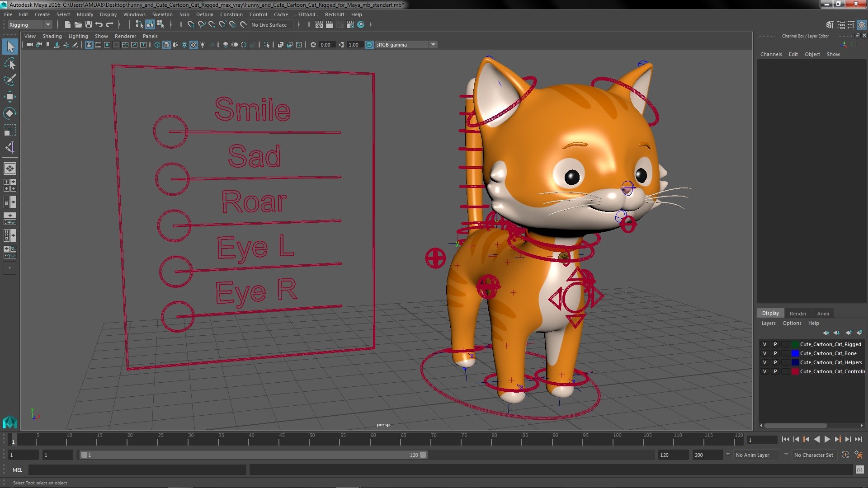Open the Rigging menu set dropdown
This screenshot has height=488, width=868.
click(x=30, y=25)
